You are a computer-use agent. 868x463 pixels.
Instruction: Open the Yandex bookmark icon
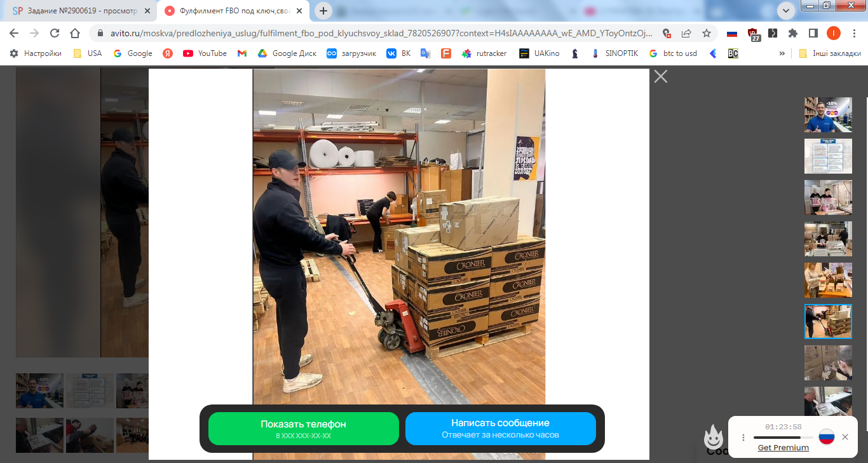point(168,53)
